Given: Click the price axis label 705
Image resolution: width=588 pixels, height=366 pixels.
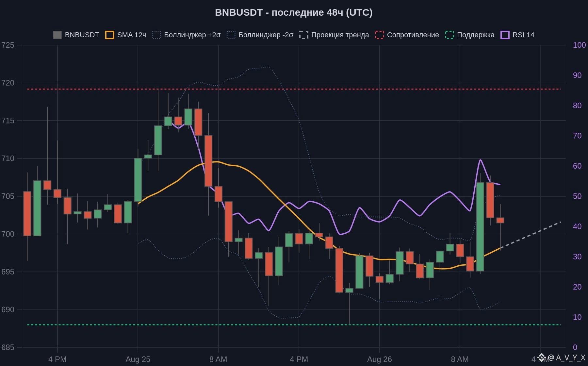Looking at the screenshot, I should click(8, 196).
